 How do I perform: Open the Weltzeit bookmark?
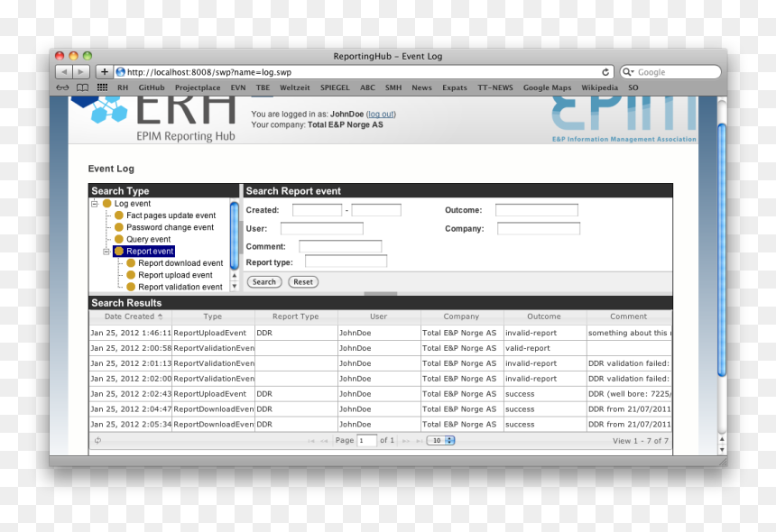coord(294,87)
